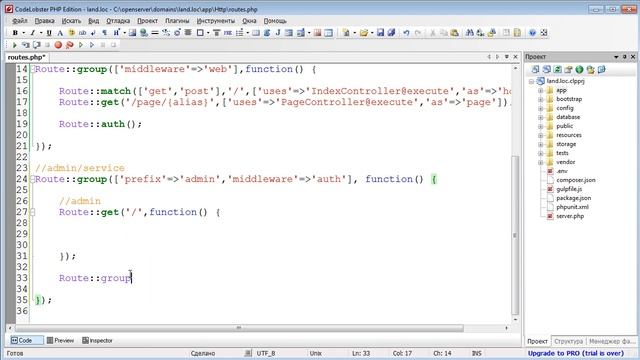Save all open files
640x360 pixels.
391,33
